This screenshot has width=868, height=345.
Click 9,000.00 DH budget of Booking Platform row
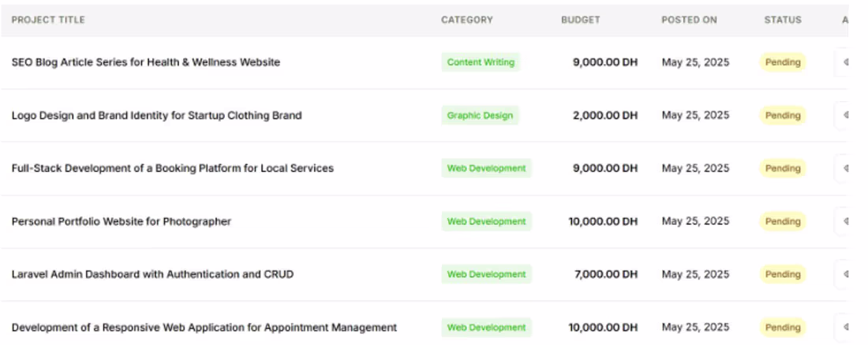pos(605,168)
